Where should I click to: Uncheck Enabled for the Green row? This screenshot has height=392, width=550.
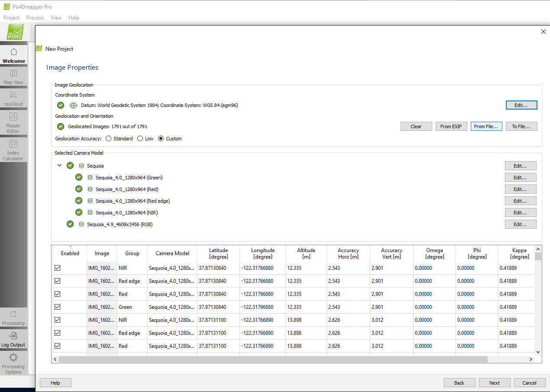[57, 307]
